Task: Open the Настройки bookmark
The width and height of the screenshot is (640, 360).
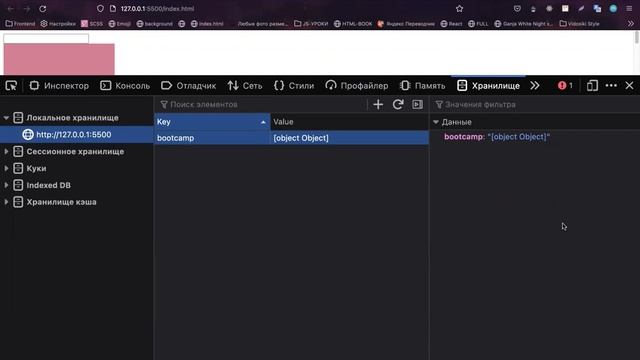Action: [58, 24]
